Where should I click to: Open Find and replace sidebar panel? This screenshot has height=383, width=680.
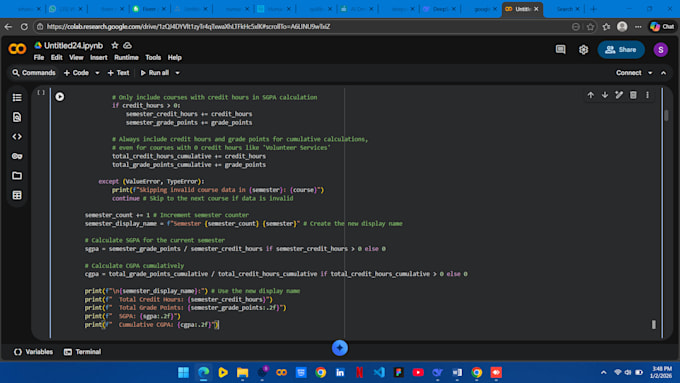[x=17, y=117]
